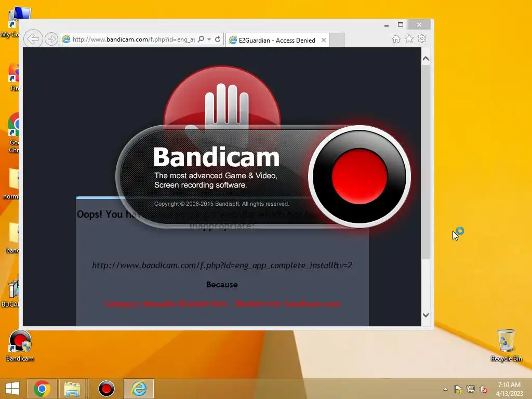The height and width of the screenshot is (399, 532).
Task: Click the browser forward arrow button
Action: point(51,39)
